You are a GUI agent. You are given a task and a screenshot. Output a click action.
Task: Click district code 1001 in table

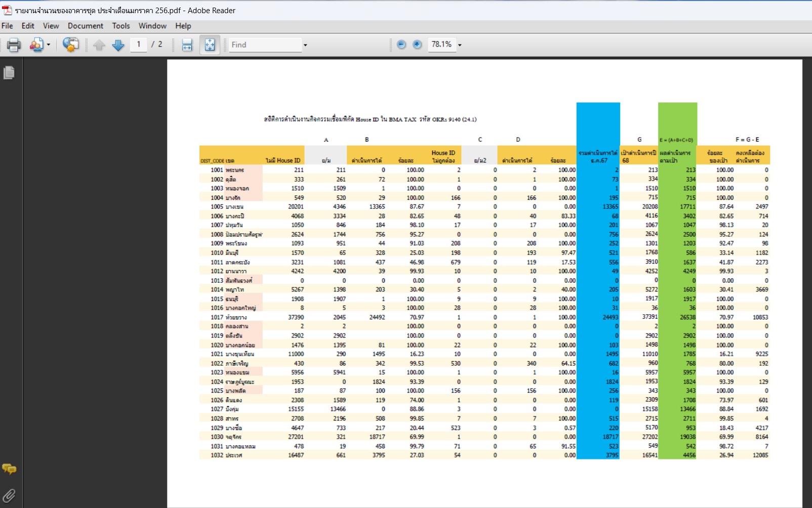[217, 170]
